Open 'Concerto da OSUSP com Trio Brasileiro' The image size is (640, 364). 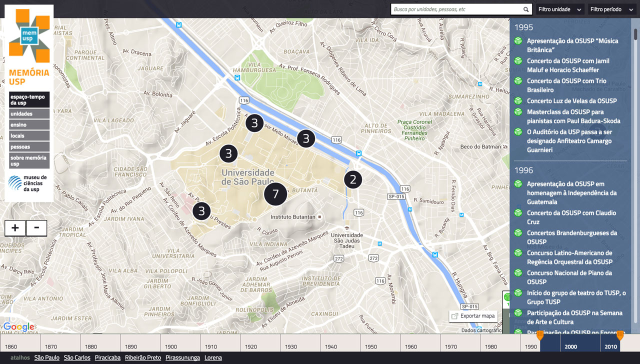click(566, 85)
